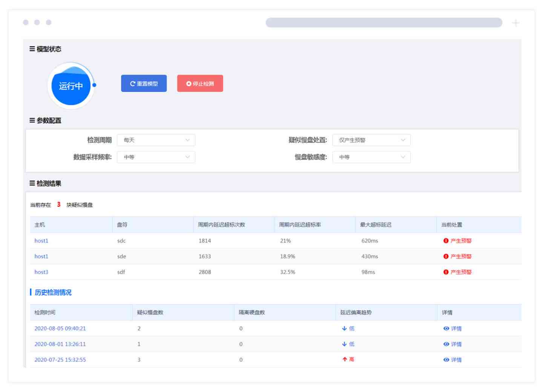Open the 慢盘敏感度 dropdown showing 中等
543x392 pixels.
click(371, 157)
